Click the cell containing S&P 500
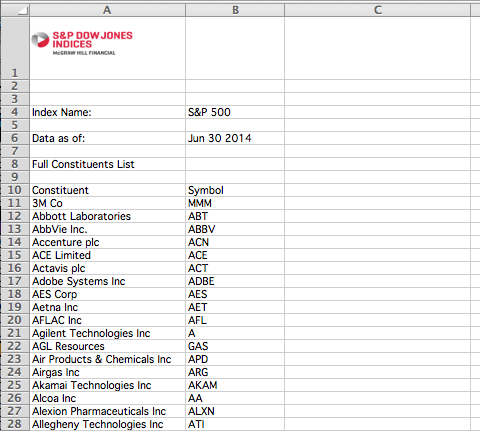 pyautogui.click(x=235, y=112)
